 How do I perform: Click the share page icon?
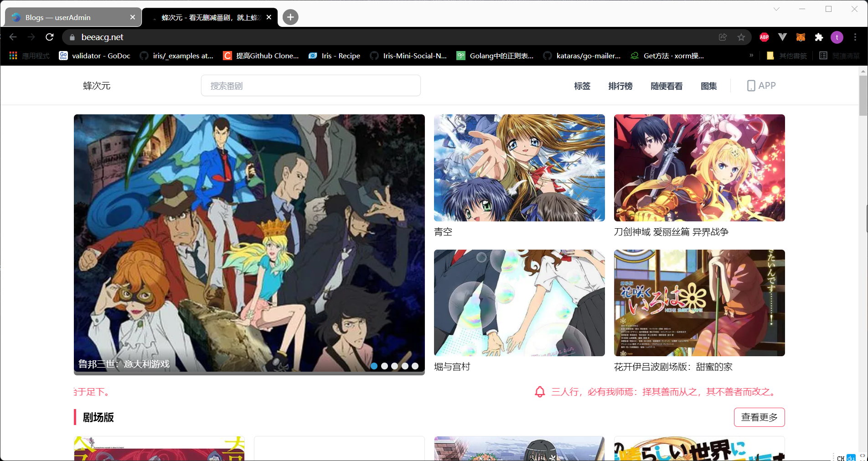(x=723, y=37)
